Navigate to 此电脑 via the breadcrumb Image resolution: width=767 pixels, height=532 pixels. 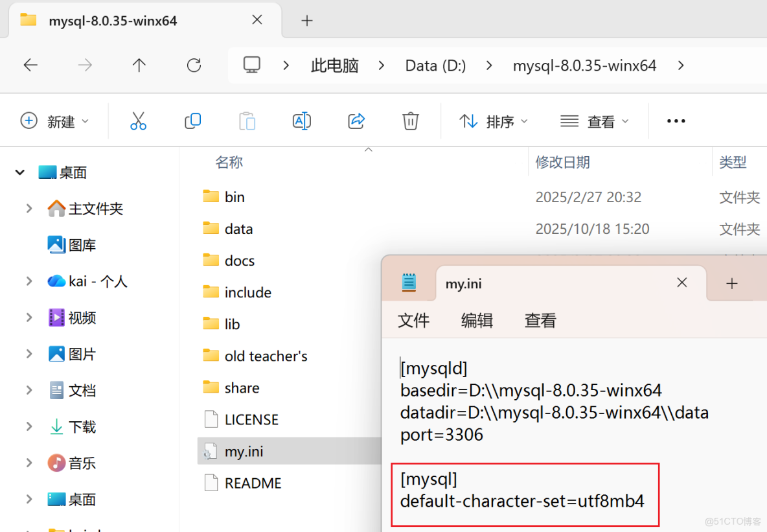[x=334, y=65]
